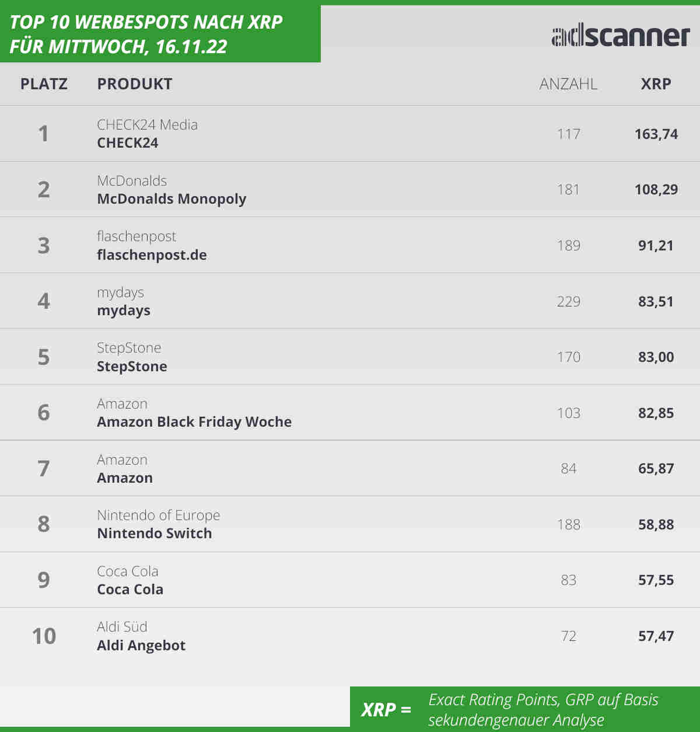
Task: Click the XRP column header
Action: pos(656,84)
